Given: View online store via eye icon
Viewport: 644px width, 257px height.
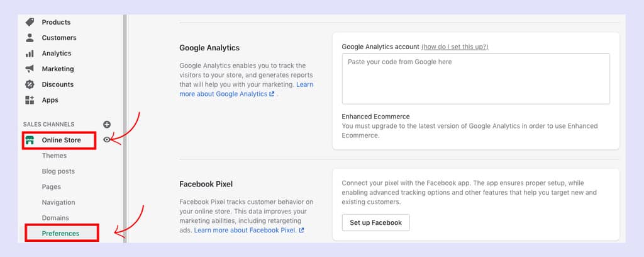Looking at the screenshot, I should pos(107,140).
